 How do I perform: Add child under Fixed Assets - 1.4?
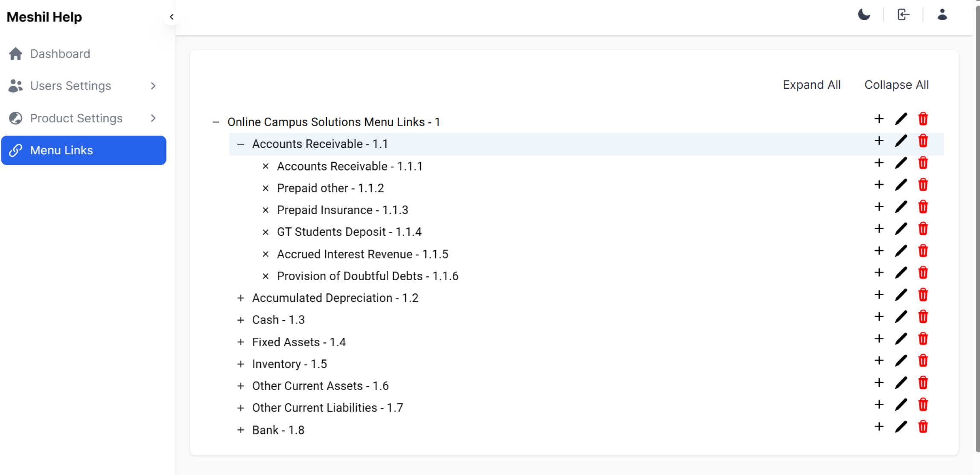[879, 339]
